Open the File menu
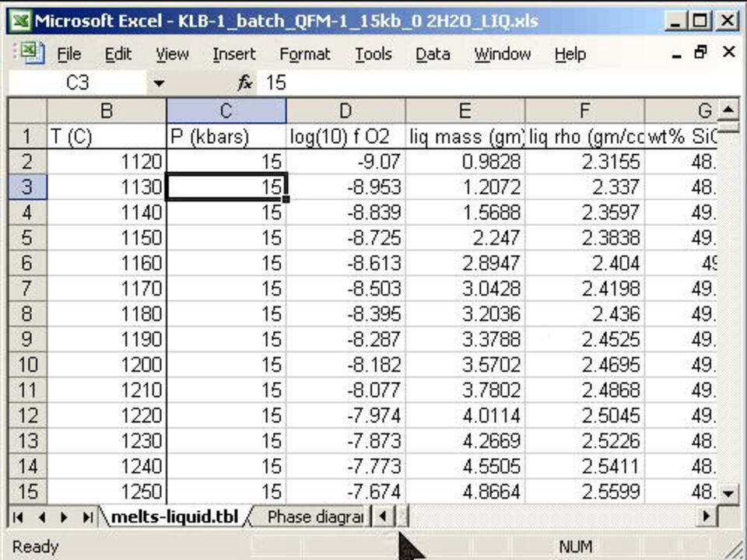Screen dimensions: 747x560 (x=68, y=54)
